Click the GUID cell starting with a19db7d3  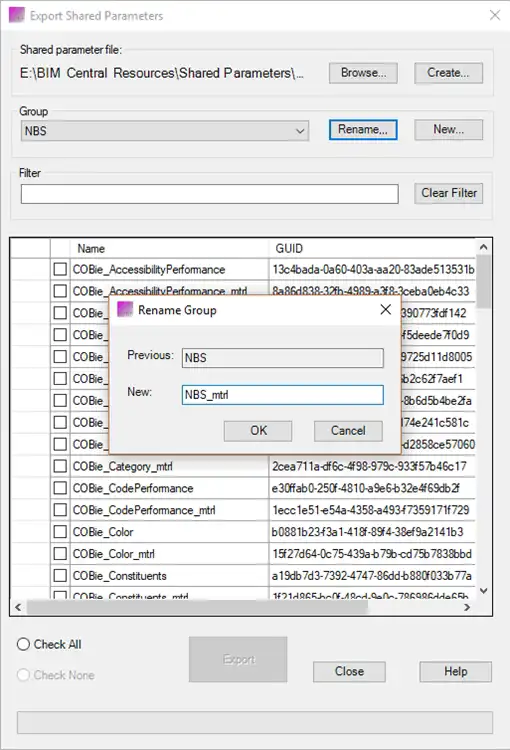(372, 575)
